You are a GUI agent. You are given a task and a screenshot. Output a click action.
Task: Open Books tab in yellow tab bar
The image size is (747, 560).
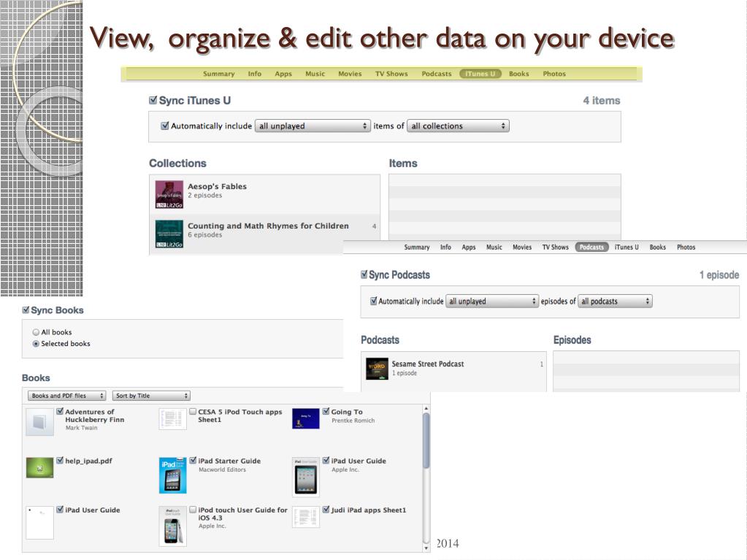click(518, 74)
